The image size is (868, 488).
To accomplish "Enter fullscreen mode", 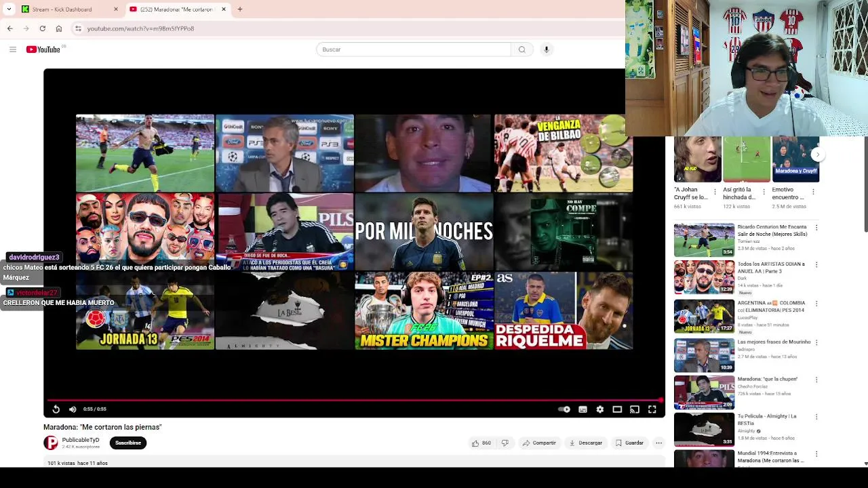I will (x=652, y=409).
